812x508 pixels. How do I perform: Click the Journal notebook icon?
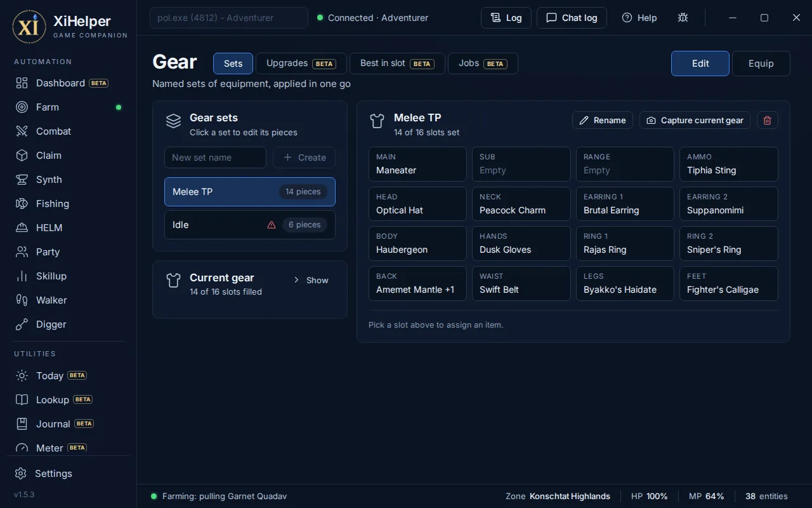coord(22,424)
